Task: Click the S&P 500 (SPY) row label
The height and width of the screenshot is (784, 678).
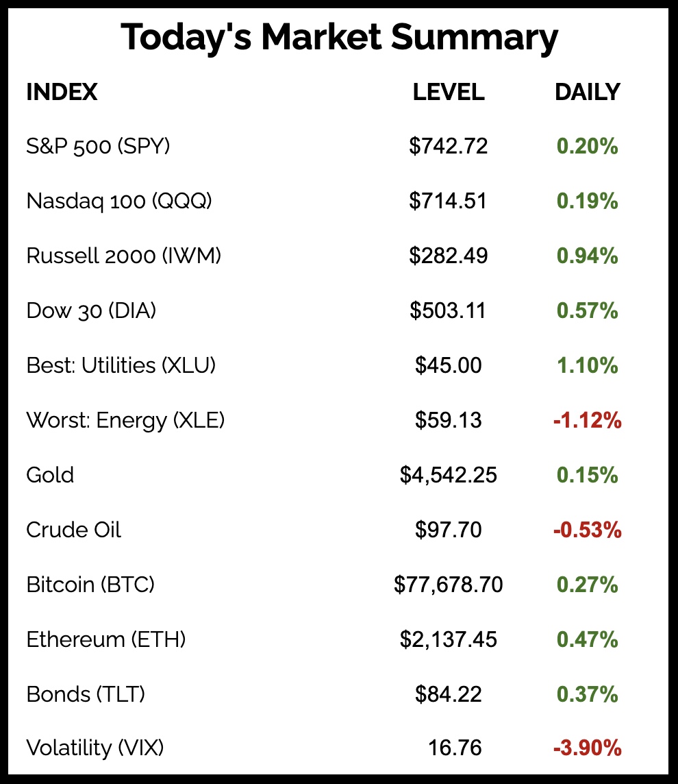Action: 98,146
